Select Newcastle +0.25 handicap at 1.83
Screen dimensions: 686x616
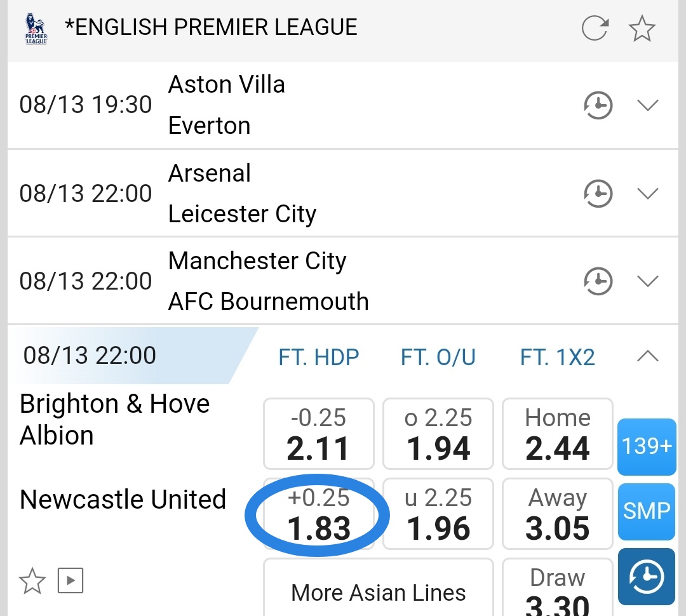pyautogui.click(x=318, y=514)
